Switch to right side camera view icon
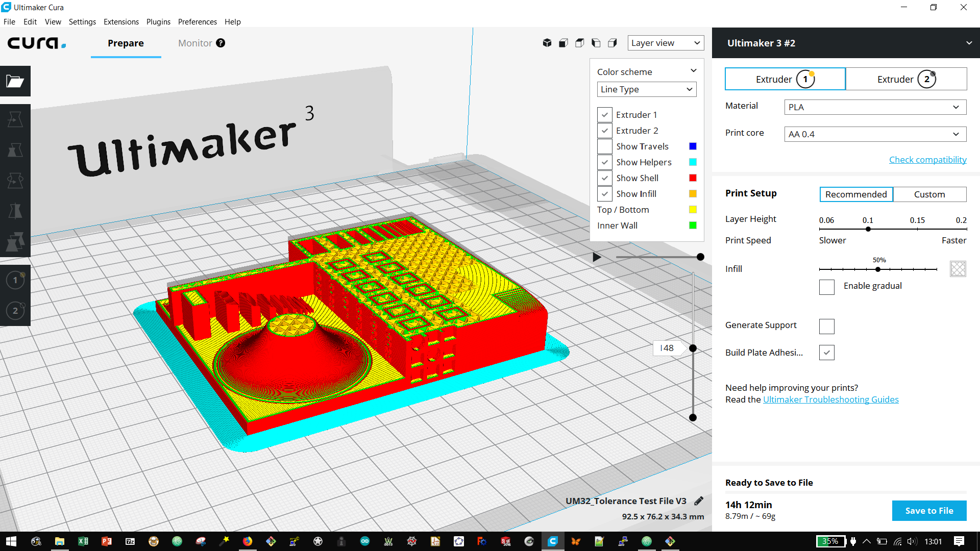Viewport: 980px width, 551px height. tap(612, 43)
